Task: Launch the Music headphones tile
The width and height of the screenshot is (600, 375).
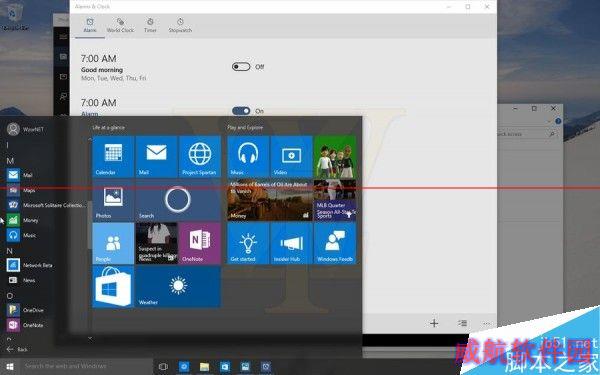Action: point(248,157)
